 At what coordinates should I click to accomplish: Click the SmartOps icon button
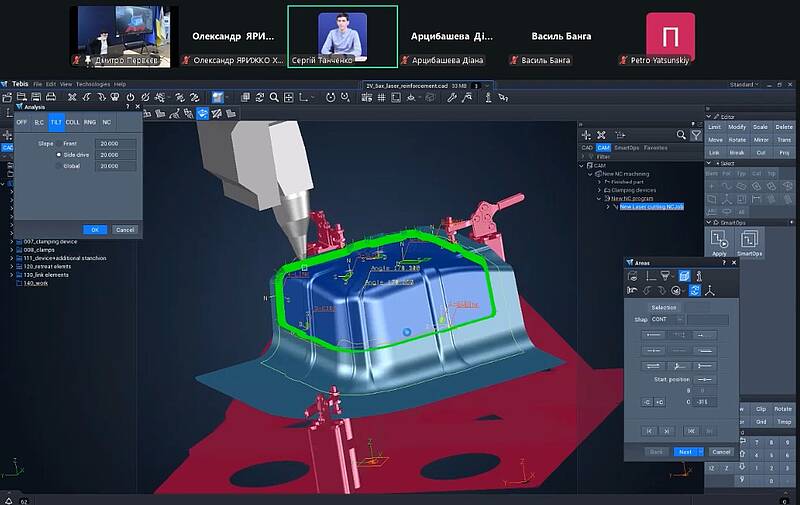click(750, 239)
